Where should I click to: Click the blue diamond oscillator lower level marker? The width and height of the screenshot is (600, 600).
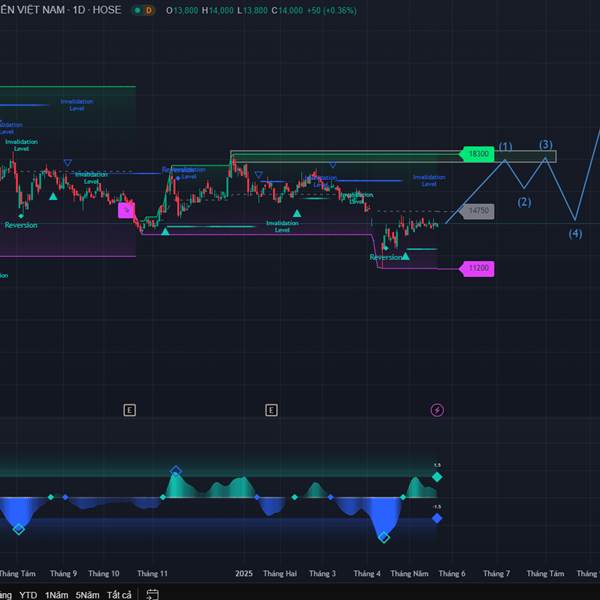pyautogui.click(x=437, y=518)
